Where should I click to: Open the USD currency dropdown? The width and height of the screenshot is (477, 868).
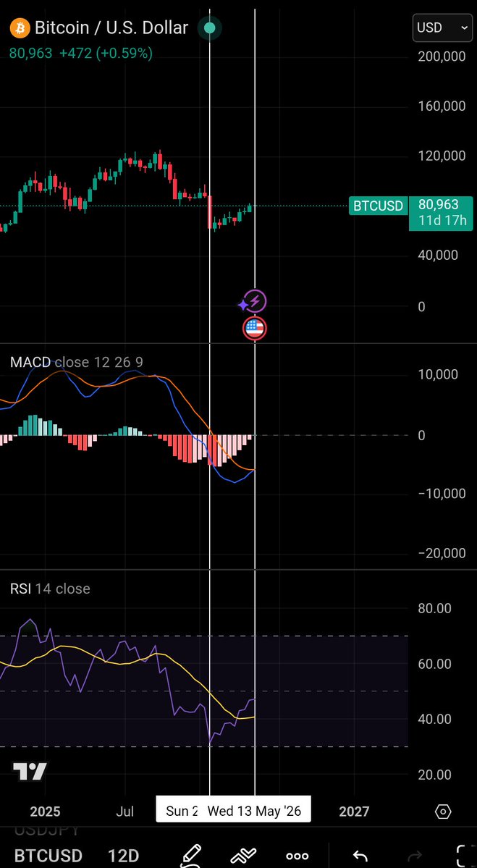click(442, 28)
